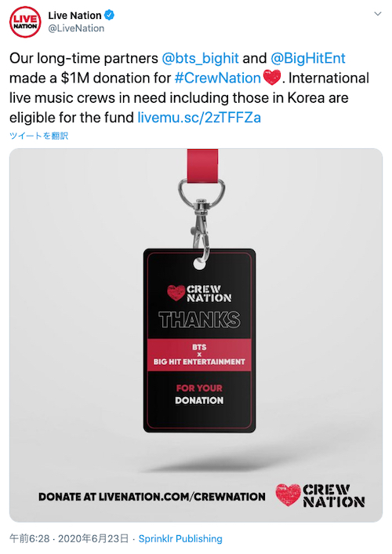Screen dimensions: 392x554
Task: Open the Live Nation display name
Action: pos(74,16)
